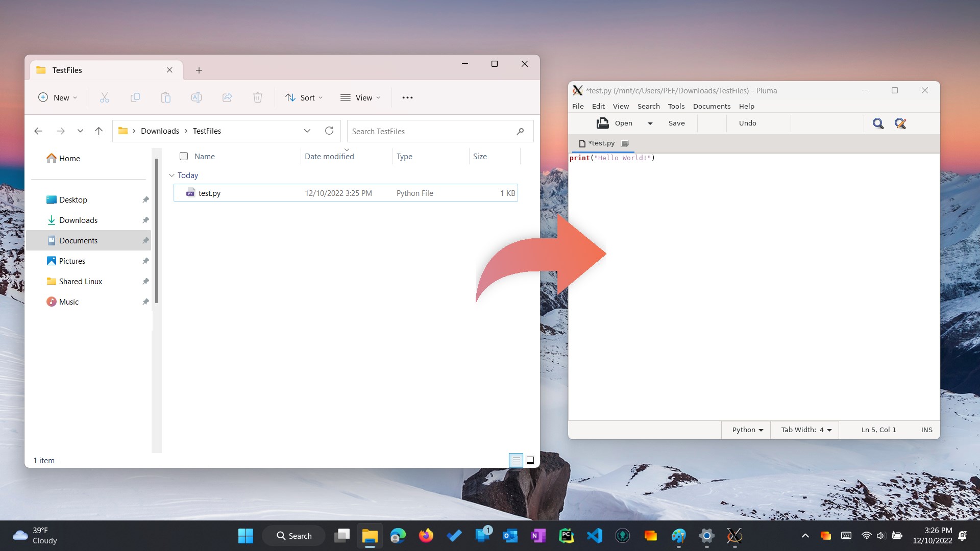The width and height of the screenshot is (980, 551).
Task: Open the Tab Width dropdown
Action: [806, 430]
